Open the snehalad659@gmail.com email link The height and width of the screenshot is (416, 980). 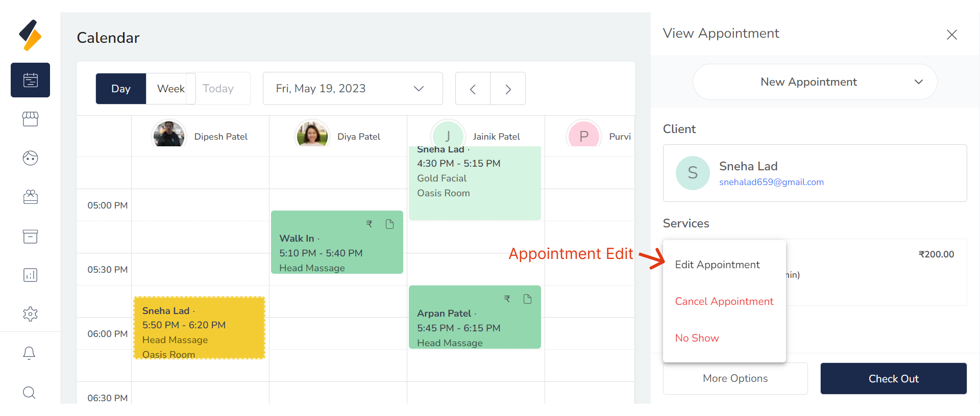click(x=771, y=182)
